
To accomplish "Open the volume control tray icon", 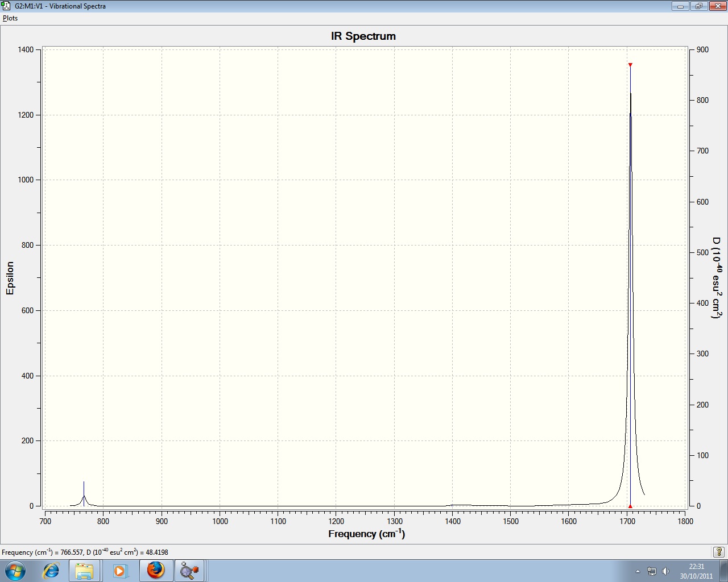I will point(666,571).
